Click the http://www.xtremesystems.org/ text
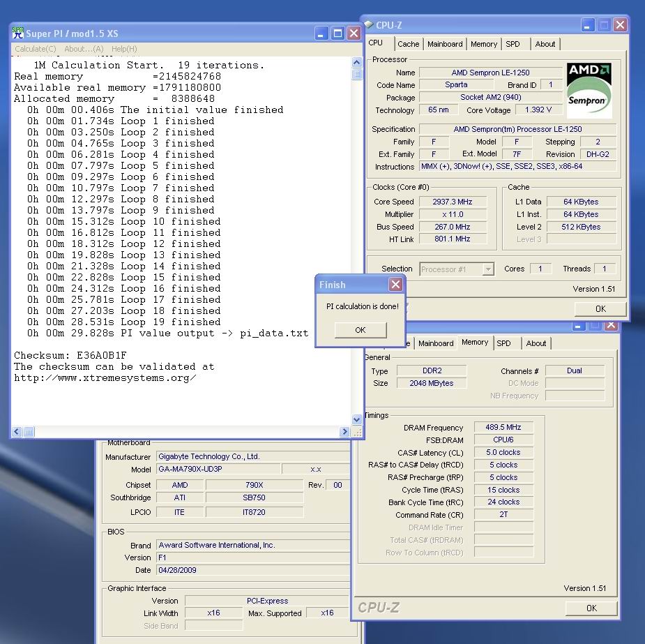The width and height of the screenshot is (645, 644). click(x=105, y=377)
